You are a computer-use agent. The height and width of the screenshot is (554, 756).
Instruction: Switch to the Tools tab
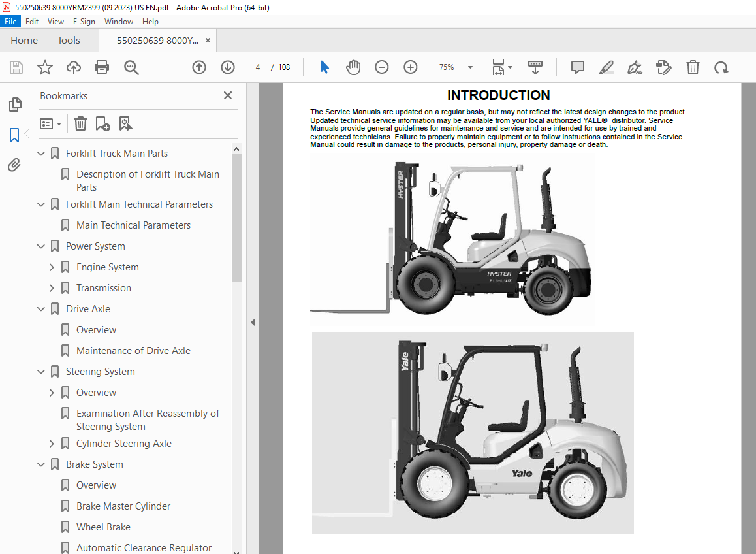pyautogui.click(x=69, y=41)
